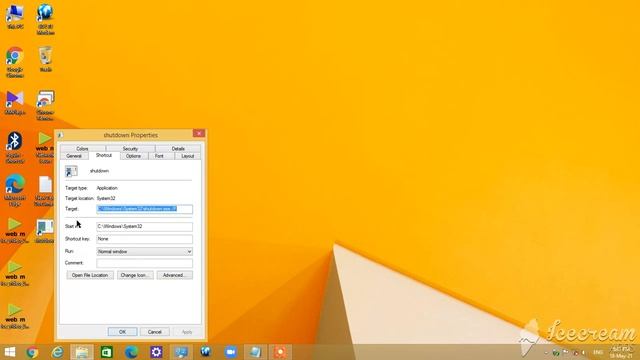Image resolution: width=640 pixels, height=360 pixels.
Task: Switch to the General tab
Action: (74, 156)
